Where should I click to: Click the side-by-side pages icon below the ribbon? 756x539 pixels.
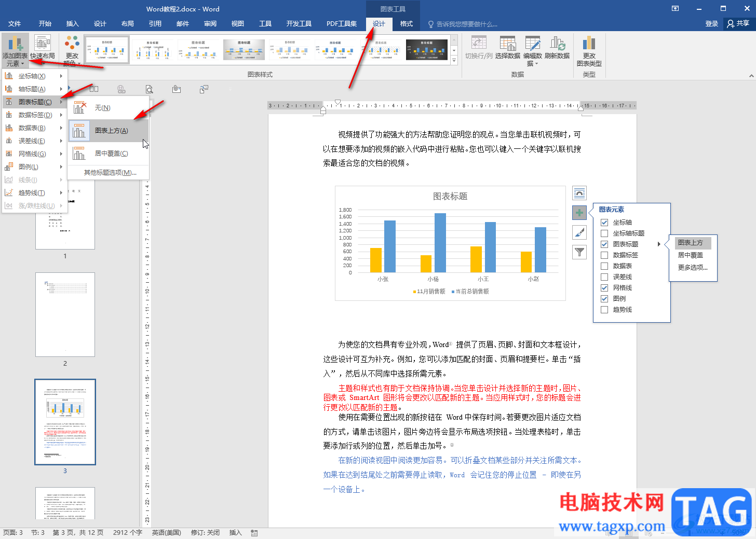[x=94, y=89]
